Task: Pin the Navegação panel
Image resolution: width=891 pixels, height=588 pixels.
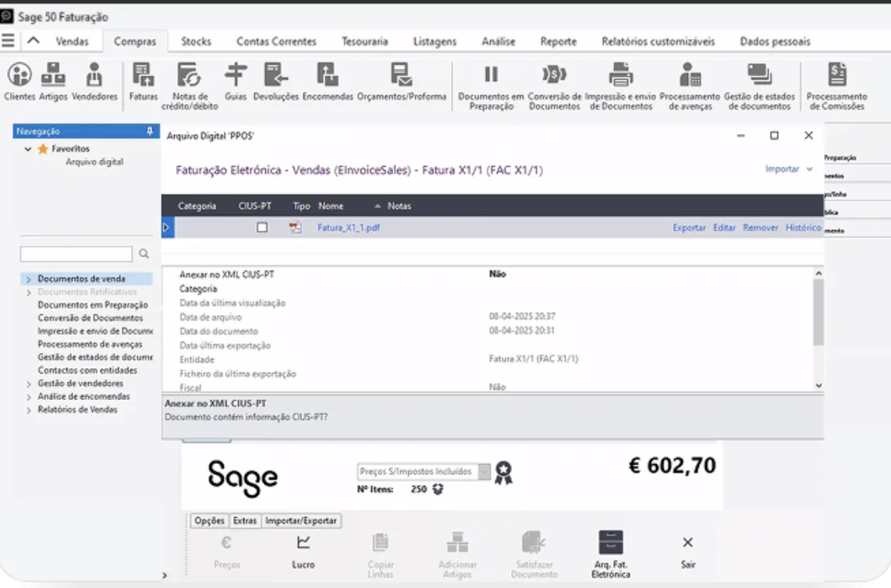Action: (150, 131)
